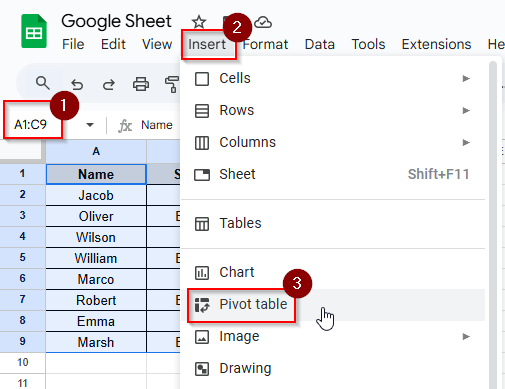This screenshot has height=389, width=505.
Task: Select the row 10 header
Action: click(22, 363)
